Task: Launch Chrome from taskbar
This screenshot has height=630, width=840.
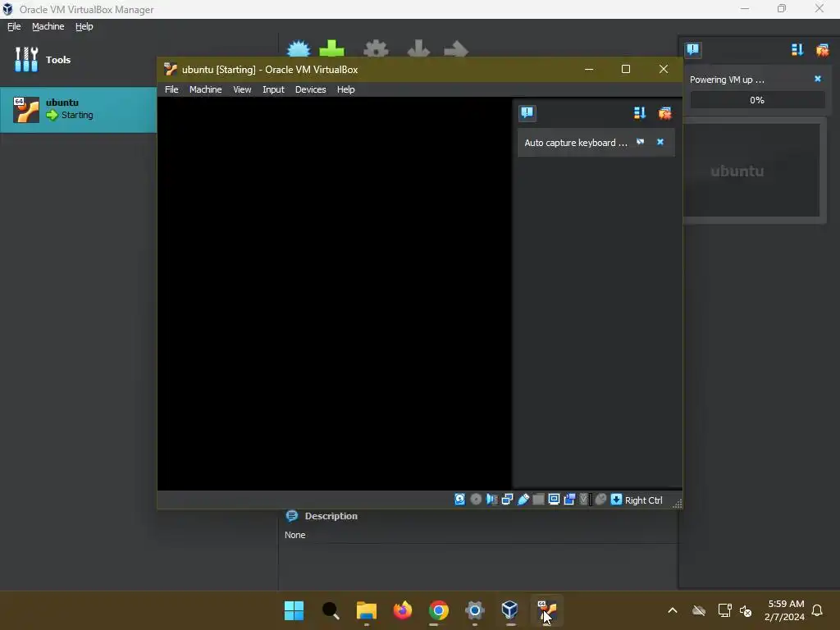Action: point(438,610)
